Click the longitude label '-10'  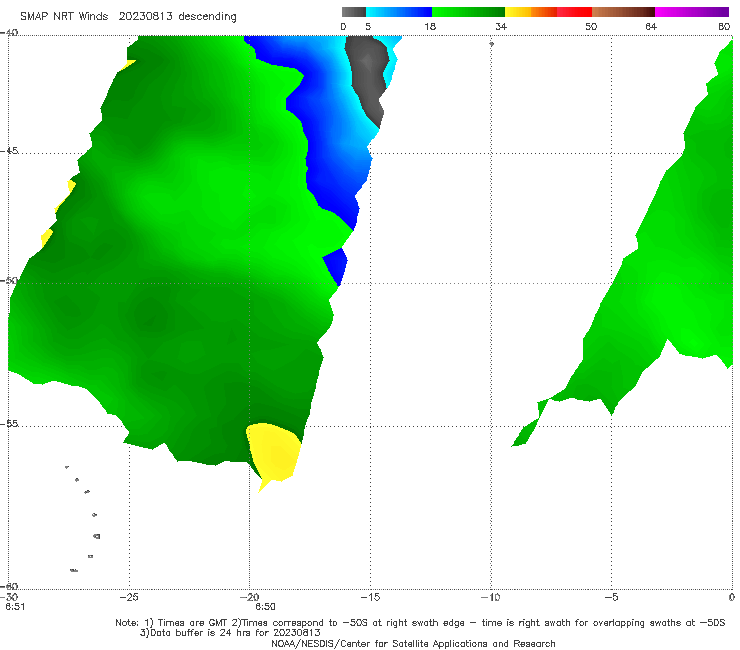pos(490,597)
